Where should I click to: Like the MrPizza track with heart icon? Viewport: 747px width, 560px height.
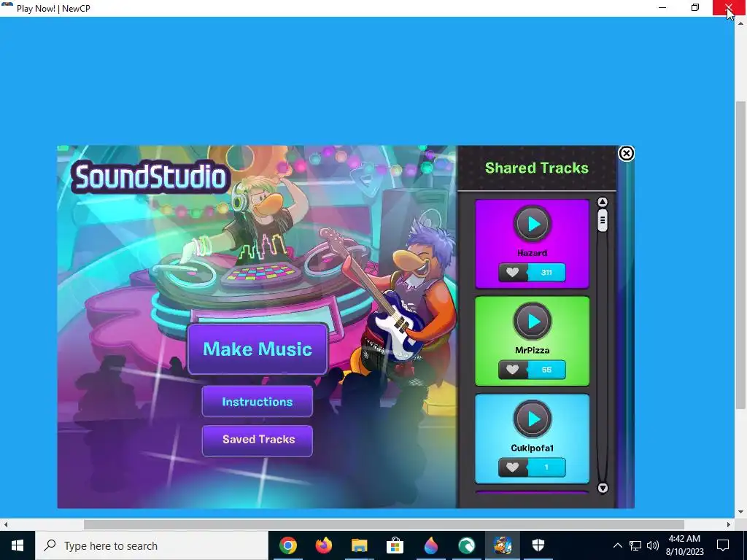click(512, 370)
